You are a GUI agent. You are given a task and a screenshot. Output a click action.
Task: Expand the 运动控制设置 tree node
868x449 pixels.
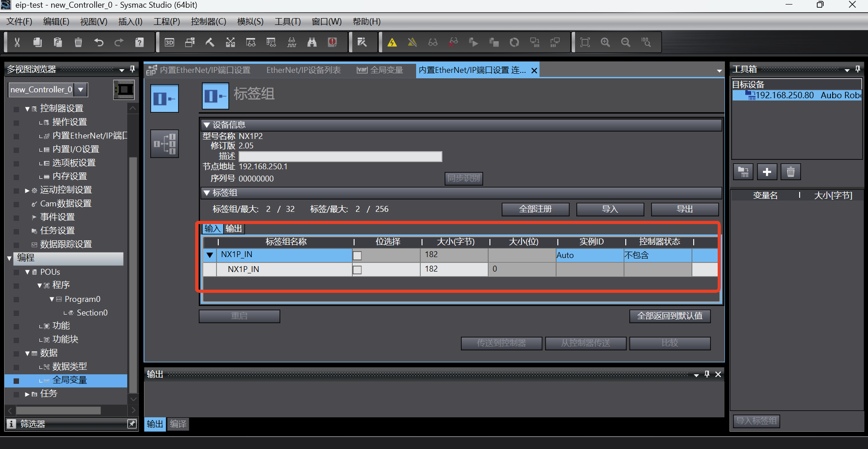[x=27, y=191]
